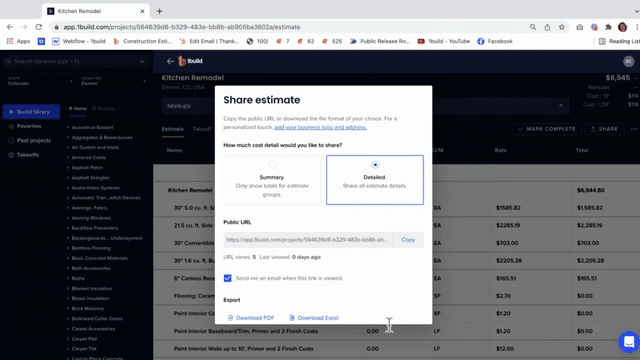Expand the Markups panel dropdown arrow
Screen dimensions: 640x360
click(x=561, y=106)
